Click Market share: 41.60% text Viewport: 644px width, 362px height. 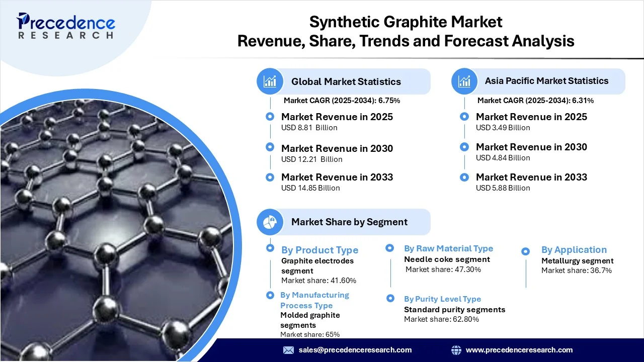319,281
